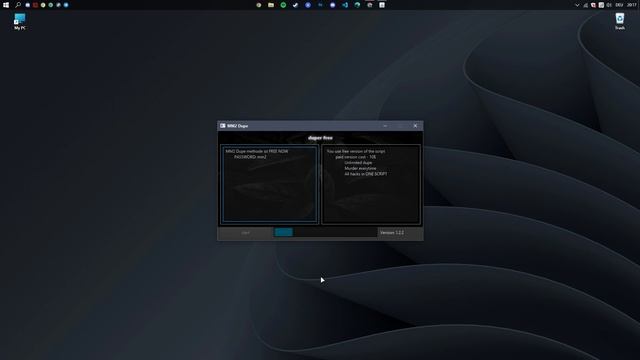Open the My PC desktop shortcut
Screen dimensions: 640x360
(x=20, y=21)
